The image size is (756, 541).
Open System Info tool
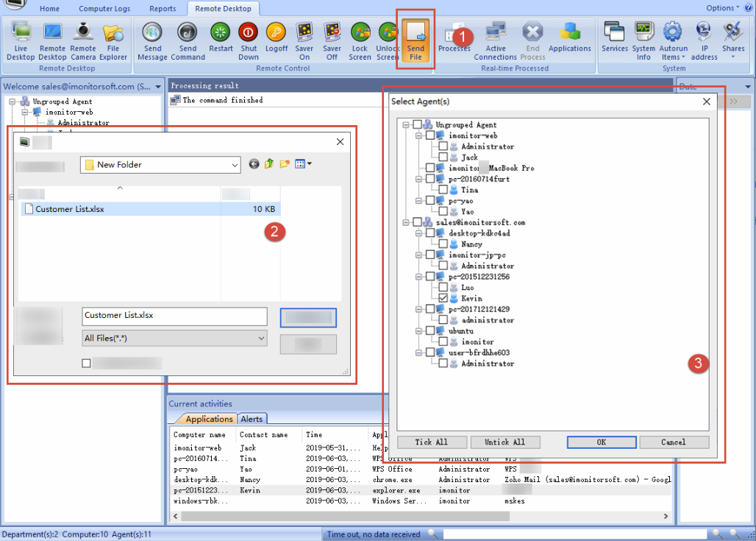643,41
